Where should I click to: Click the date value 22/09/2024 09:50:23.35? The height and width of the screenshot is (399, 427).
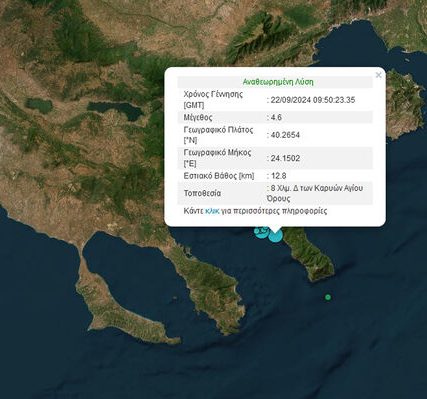coord(312,100)
